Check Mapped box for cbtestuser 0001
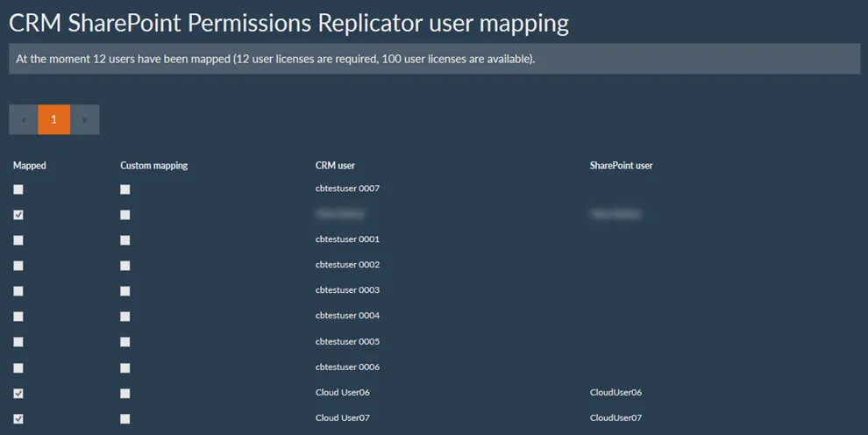Screen dimensions: 868x435 (18, 240)
